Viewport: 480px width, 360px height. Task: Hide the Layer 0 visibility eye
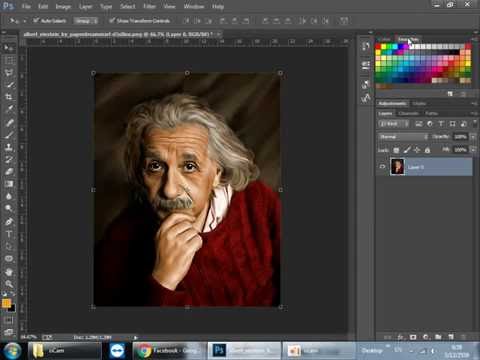tap(383, 167)
